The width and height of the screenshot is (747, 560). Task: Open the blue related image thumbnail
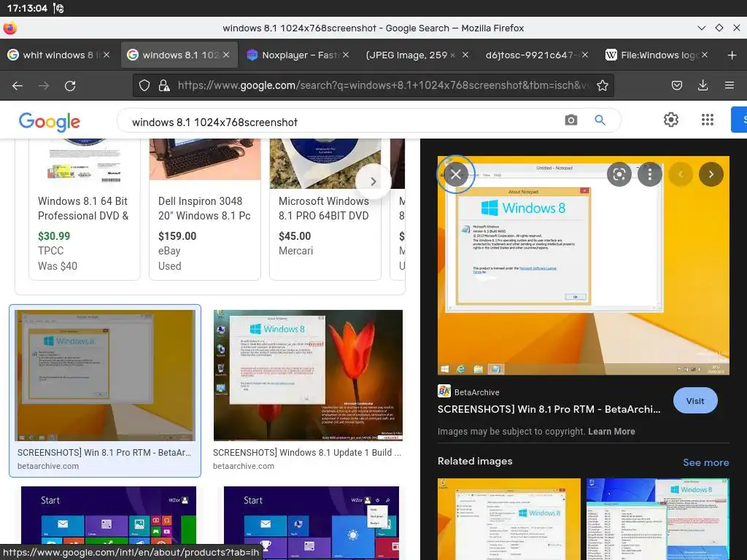(657, 519)
